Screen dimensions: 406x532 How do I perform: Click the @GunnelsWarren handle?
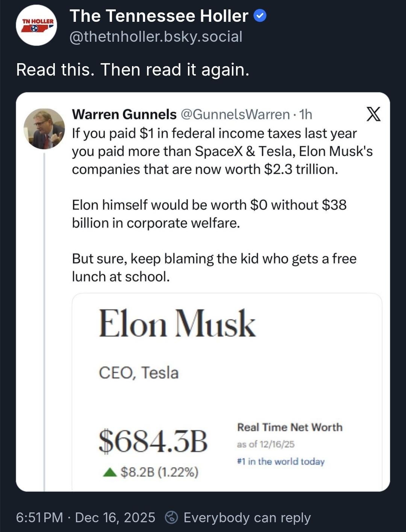[235, 114]
